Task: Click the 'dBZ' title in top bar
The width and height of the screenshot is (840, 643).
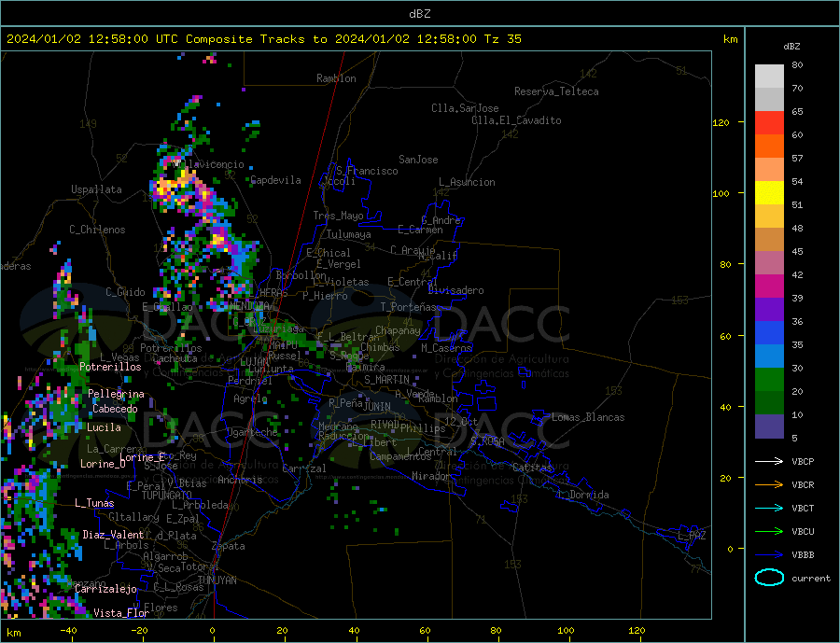Action: [x=419, y=14]
